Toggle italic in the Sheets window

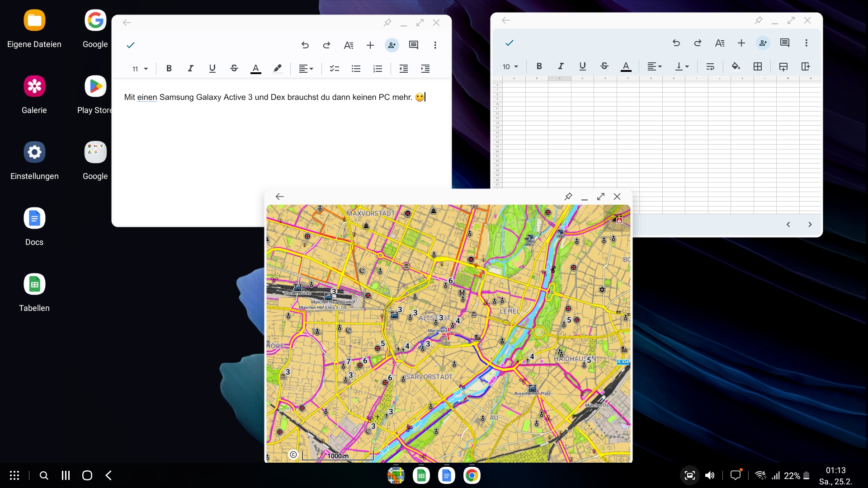(x=561, y=66)
